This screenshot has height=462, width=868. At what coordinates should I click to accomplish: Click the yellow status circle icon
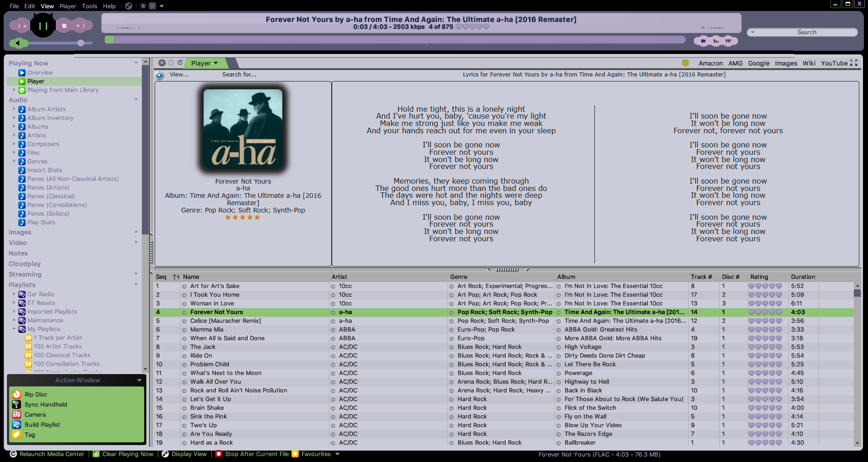[685, 63]
